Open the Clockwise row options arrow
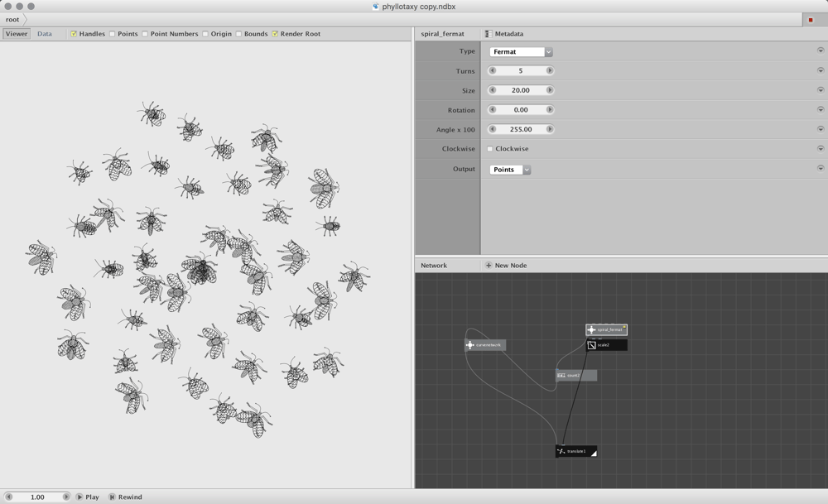The width and height of the screenshot is (828, 504). point(821,148)
